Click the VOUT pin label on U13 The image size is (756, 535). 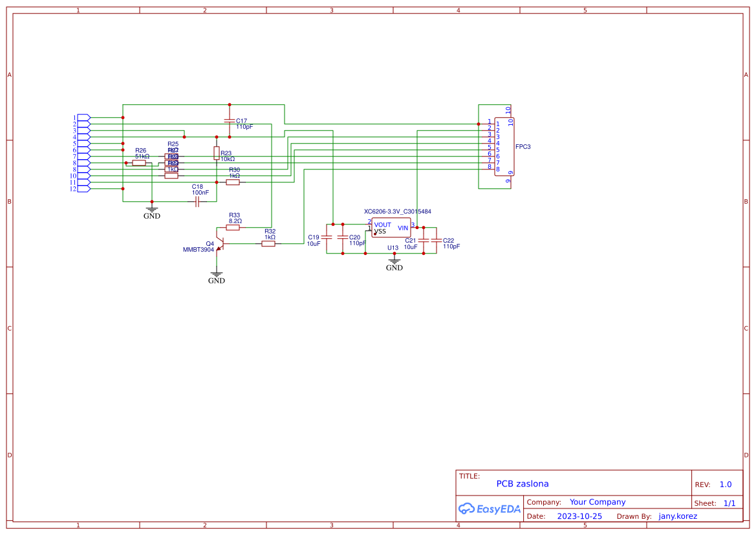[383, 225]
